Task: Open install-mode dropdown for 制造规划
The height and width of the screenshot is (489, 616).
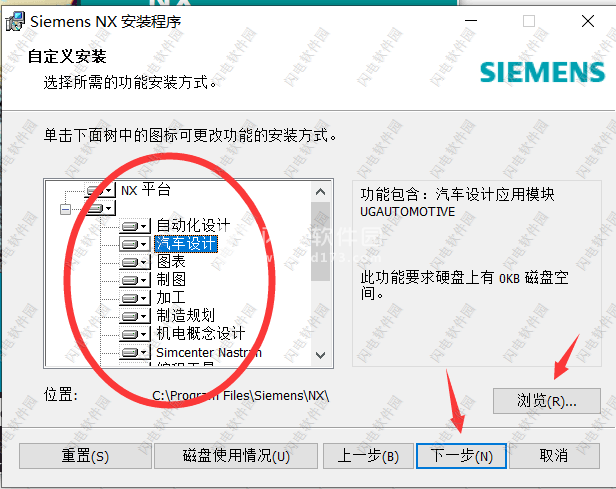Action: point(135,316)
